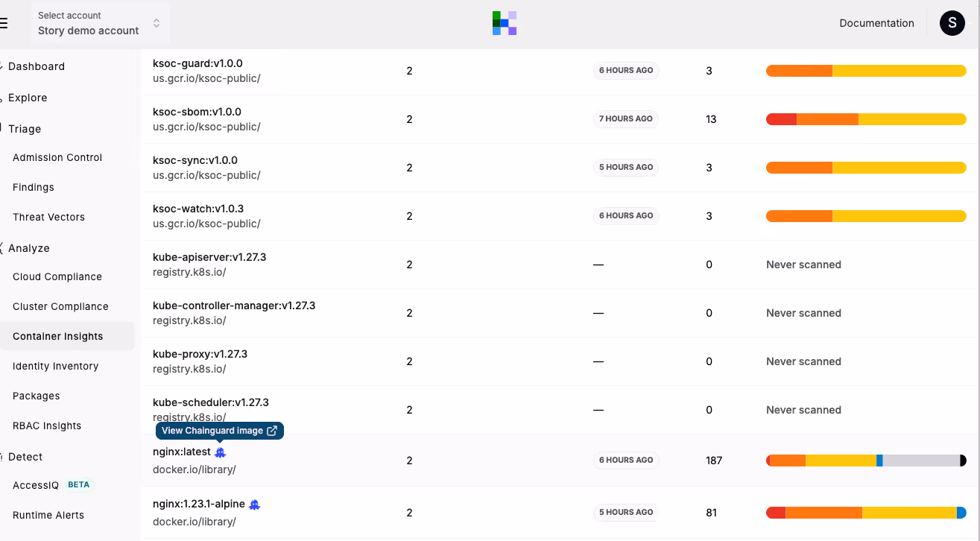The width and height of the screenshot is (980, 541).
Task: Collapse the Triage section
Action: [x=25, y=129]
